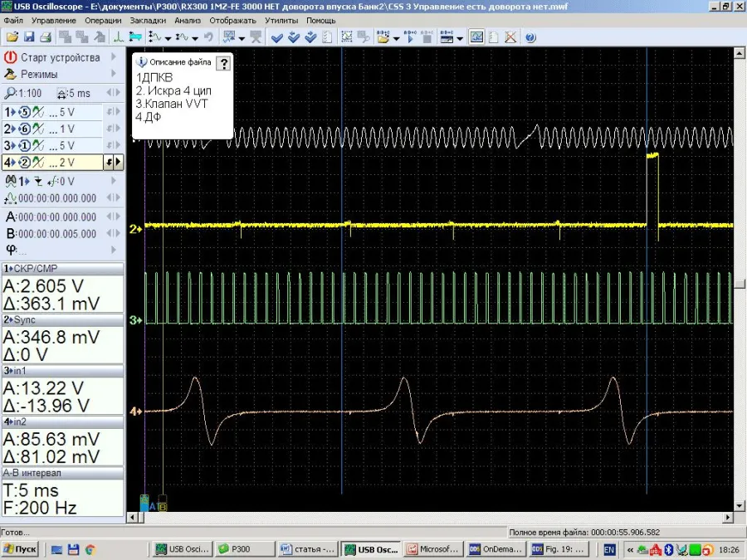Click the 1▸CKP/CMP measurement panel header

point(63,269)
